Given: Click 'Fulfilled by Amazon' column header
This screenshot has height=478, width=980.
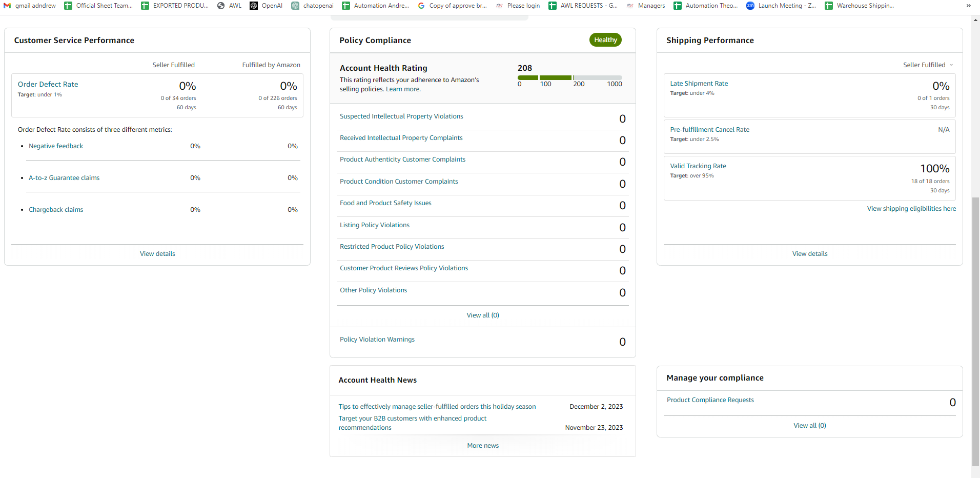Looking at the screenshot, I should coord(271,65).
